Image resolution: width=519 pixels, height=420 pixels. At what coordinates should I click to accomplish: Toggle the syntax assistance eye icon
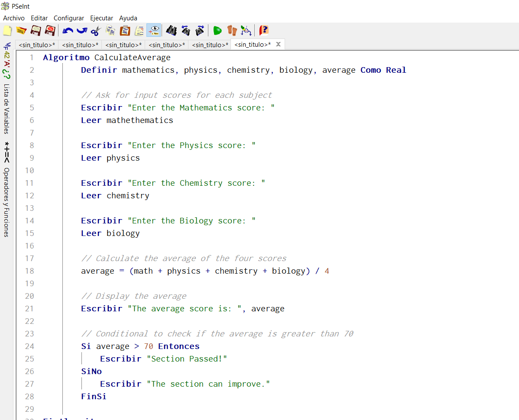153,30
